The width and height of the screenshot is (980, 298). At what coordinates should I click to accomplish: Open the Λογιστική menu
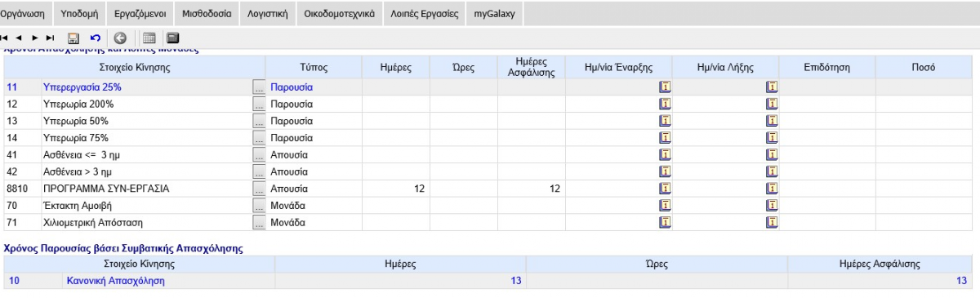click(x=268, y=14)
